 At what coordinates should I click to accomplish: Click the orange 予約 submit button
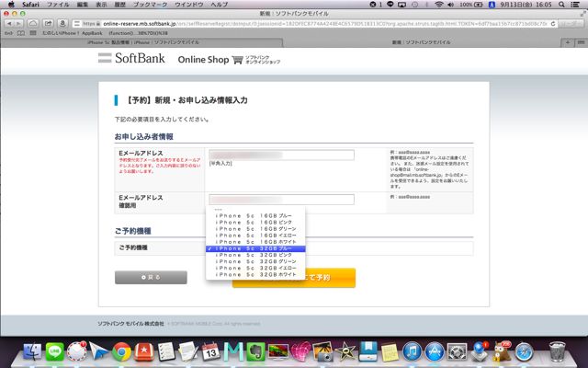click(x=294, y=278)
